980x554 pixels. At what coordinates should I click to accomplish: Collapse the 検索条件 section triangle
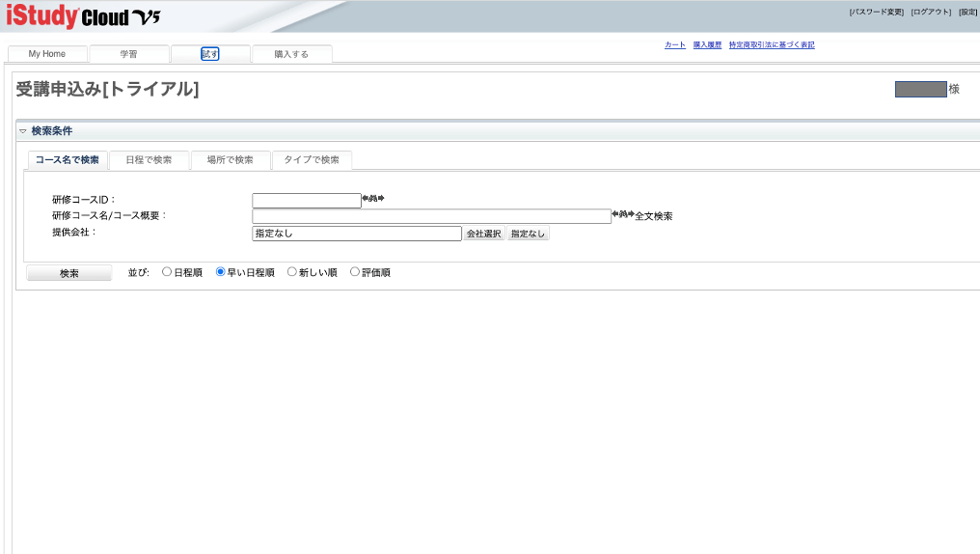(x=23, y=131)
